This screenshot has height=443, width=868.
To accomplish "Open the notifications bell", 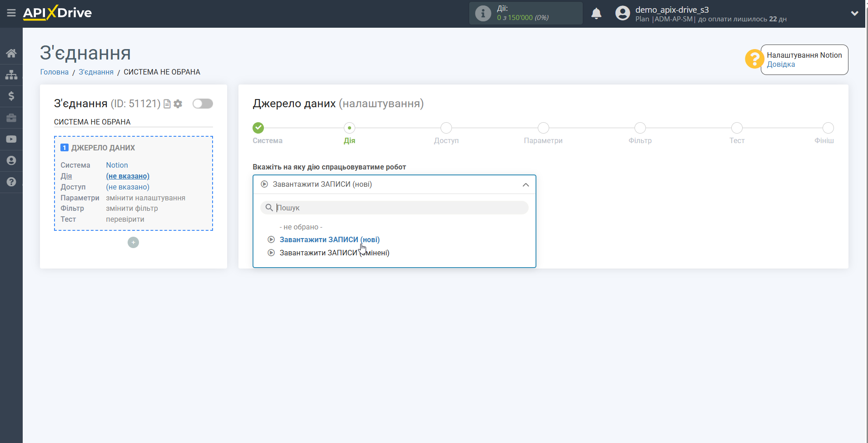I will click(x=596, y=13).
